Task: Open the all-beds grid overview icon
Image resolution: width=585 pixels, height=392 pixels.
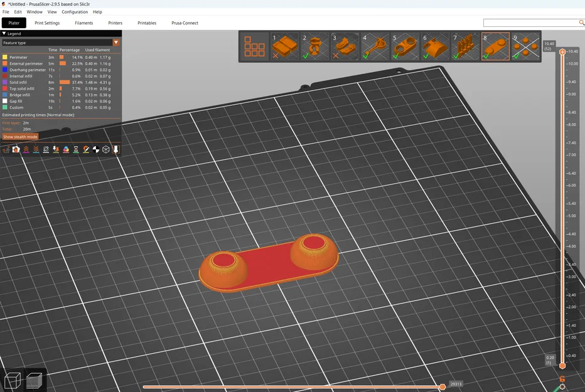Action: (x=254, y=46)
